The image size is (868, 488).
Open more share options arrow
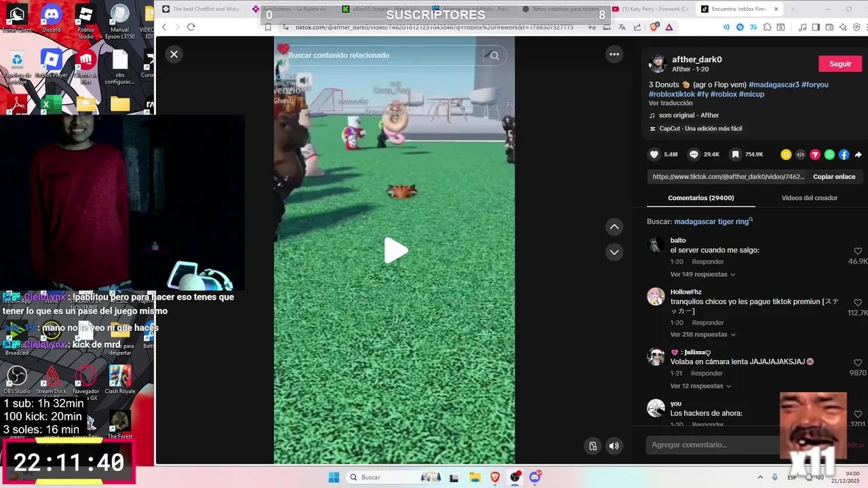pos(858,155)
